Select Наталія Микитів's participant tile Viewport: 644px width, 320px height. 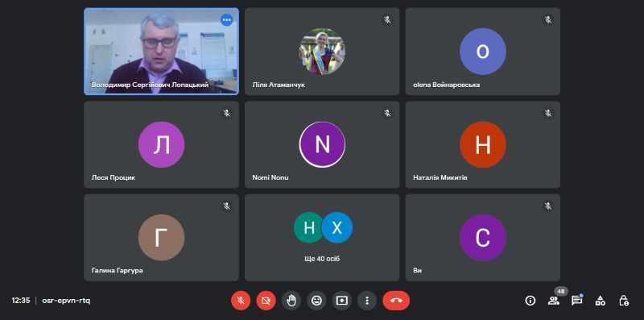(x=483, y=145)
